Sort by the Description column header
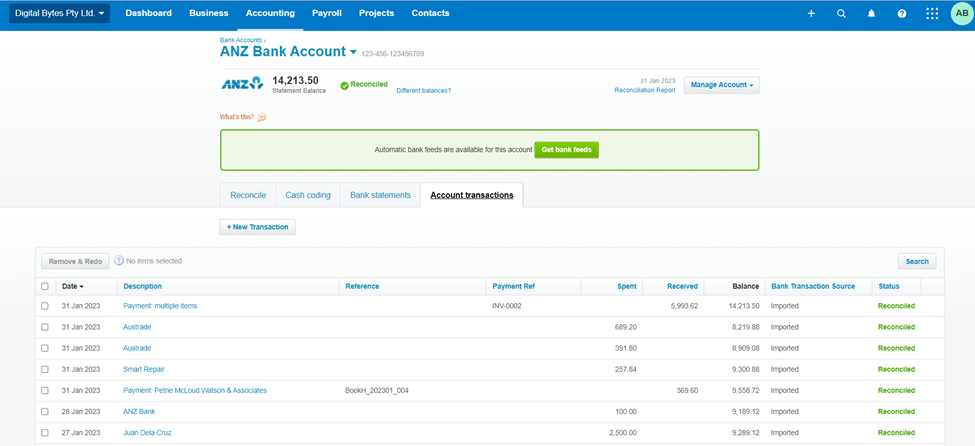 [143, 287]
